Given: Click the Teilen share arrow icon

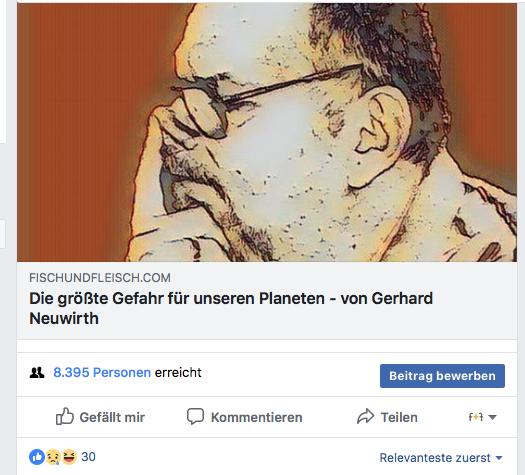Looking at the screenshot, I should (365, 416).
